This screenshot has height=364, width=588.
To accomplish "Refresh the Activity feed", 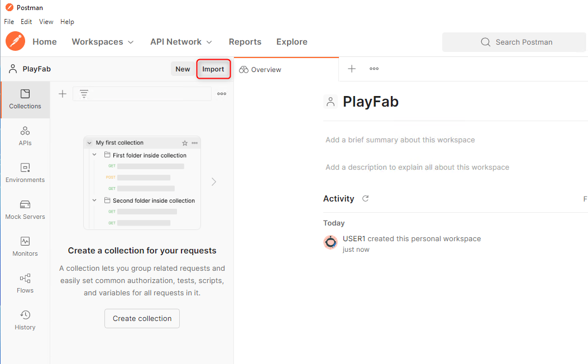I will 366,198.
